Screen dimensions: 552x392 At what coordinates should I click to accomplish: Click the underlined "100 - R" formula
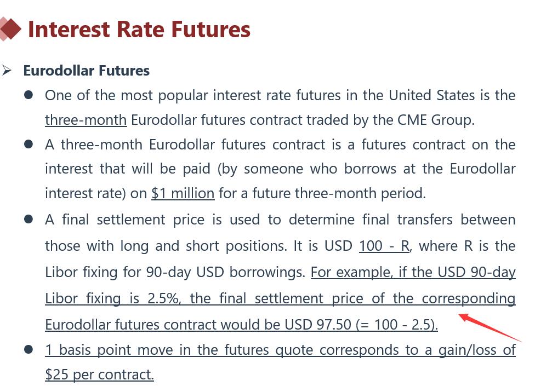384,246
